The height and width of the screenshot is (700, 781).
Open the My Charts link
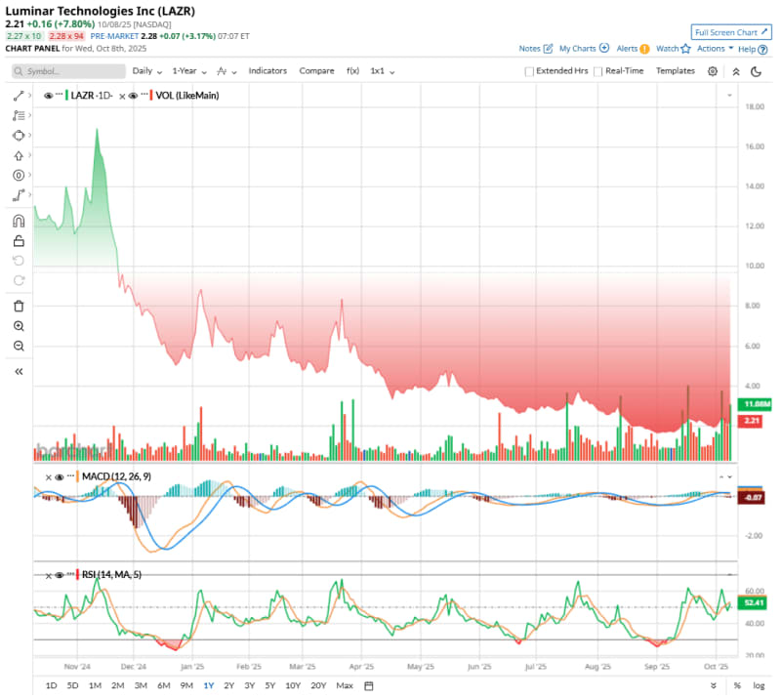point(584,48)
